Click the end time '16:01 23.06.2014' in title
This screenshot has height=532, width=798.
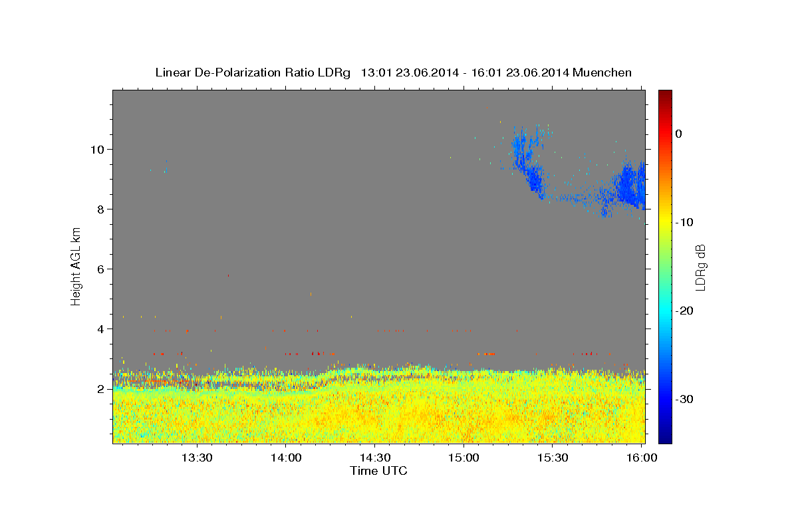point(519,72)
